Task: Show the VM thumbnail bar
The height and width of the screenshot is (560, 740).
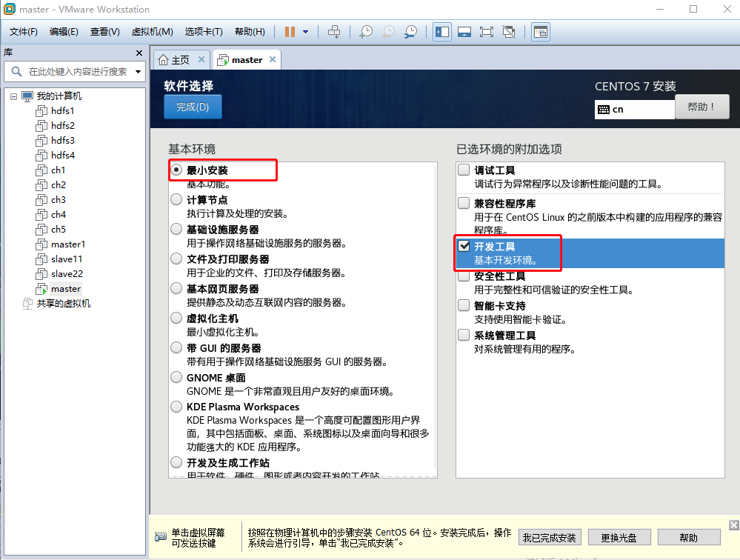Action: [x=464, y=31]
